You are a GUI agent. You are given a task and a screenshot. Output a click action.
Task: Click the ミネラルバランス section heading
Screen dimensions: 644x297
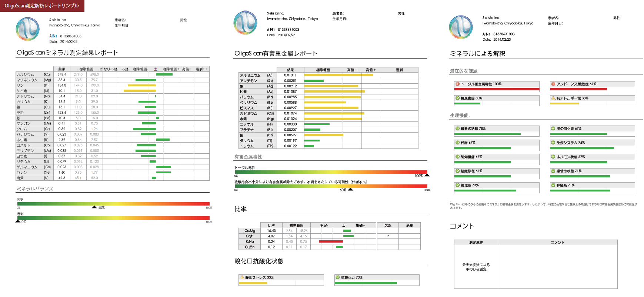35,188
